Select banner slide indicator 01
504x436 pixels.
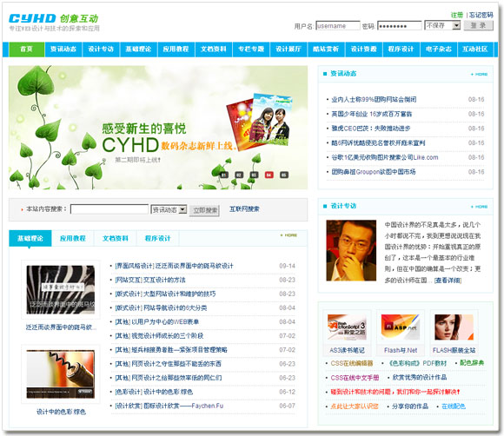[x=224, y=175]
